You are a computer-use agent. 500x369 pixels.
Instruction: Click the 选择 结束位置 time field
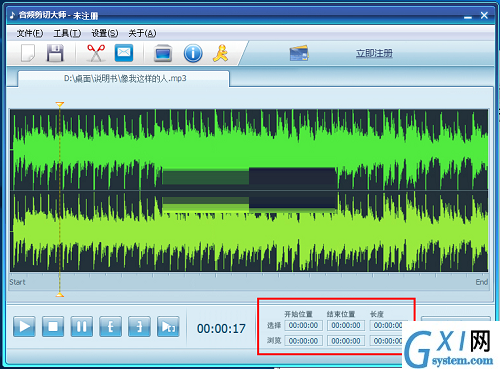coord(346,325)
